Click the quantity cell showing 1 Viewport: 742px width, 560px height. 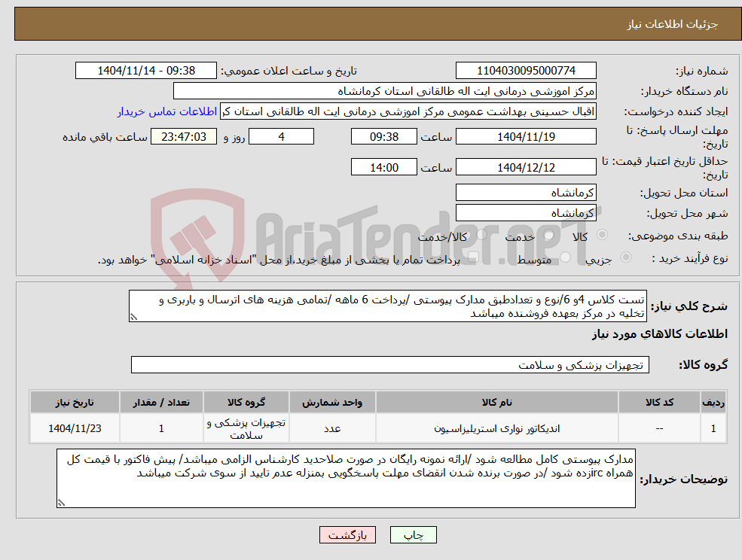pyautogui.click(x=161, y=428)
